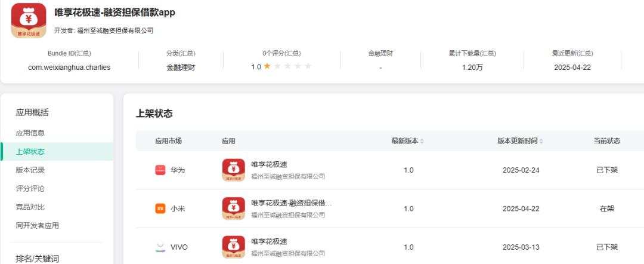Sort by 版本更新时间 column arrows
Viewport: 644px width, 264px height.
(x=541, y=141)
